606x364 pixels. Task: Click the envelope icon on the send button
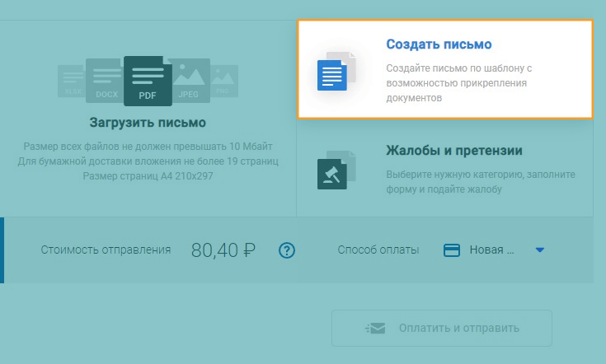[375, 328]
